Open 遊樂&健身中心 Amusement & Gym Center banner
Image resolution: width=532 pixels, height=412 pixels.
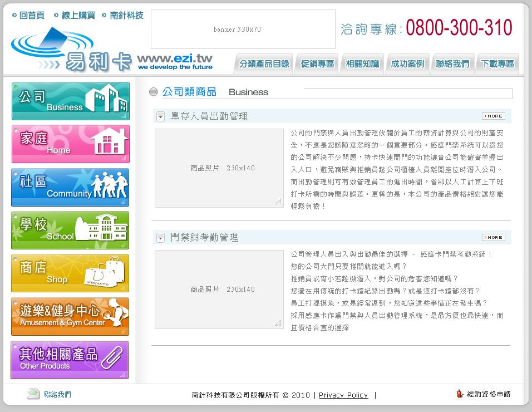[70, 317]
